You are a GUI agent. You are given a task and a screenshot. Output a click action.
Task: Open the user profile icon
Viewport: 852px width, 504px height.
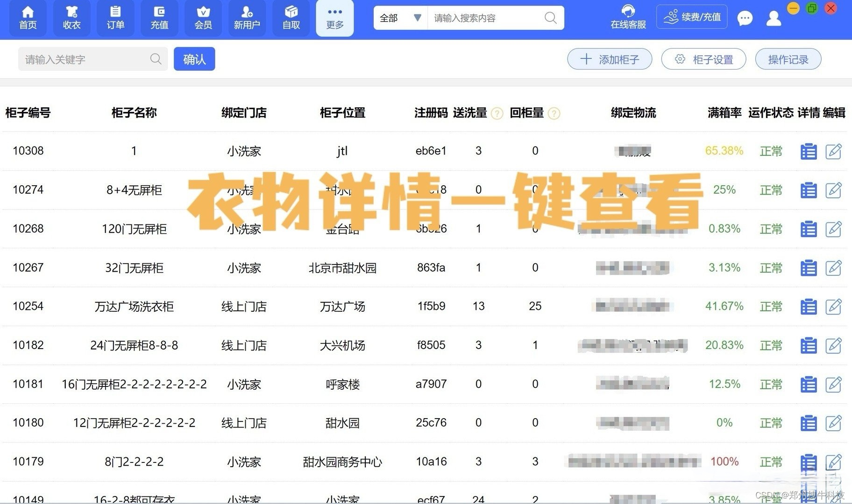point(774,18)
